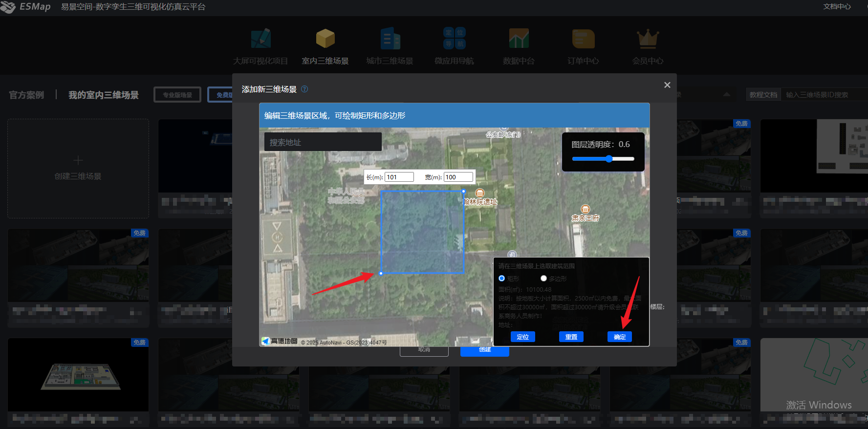Click the 定位 button
The image size is (868, 429).
tap(523, 337)
